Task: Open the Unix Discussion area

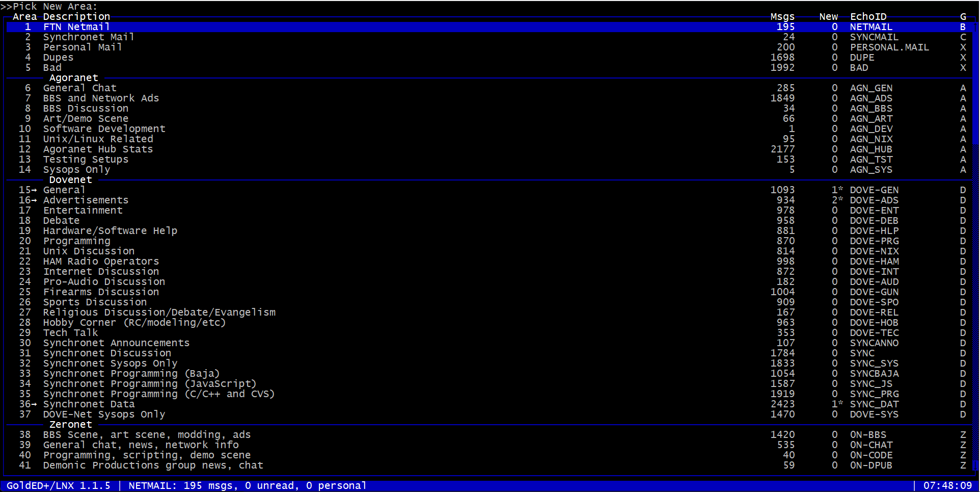Action: [489, 251]
